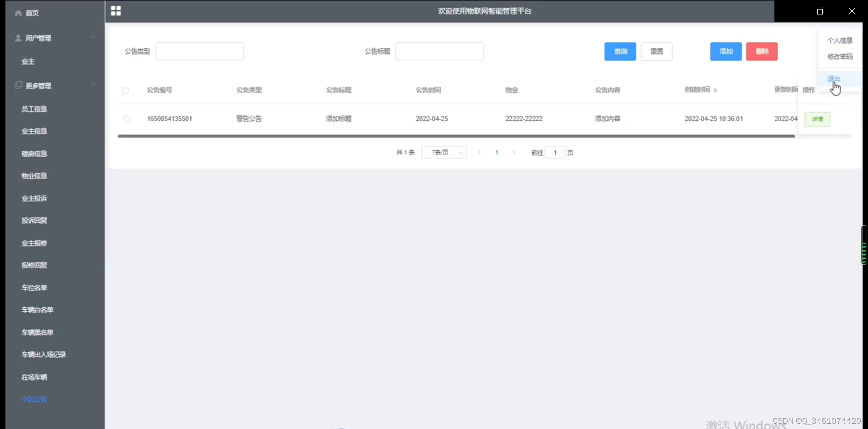Go to previous page arrow

[479, 153]
